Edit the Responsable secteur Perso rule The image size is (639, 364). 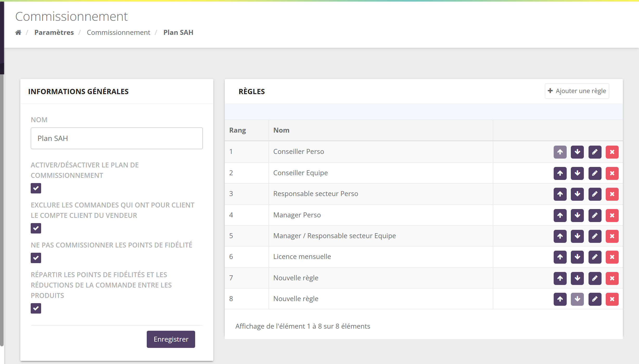[x=595, y=194]
